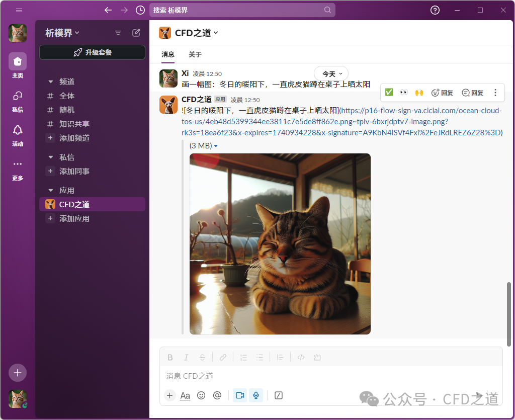Toggle strikethrough formatting
This screenshot has height=420, width=515.
click(x=202, y=357)
